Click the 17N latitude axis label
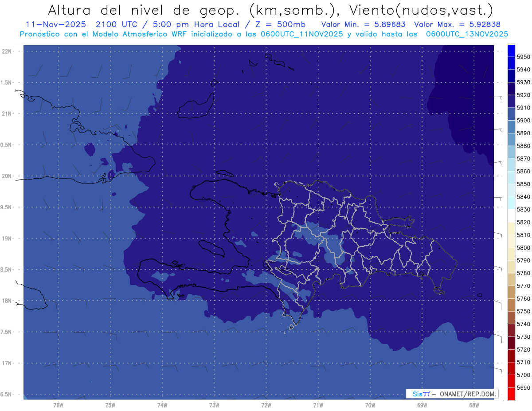 coord(6,363)
